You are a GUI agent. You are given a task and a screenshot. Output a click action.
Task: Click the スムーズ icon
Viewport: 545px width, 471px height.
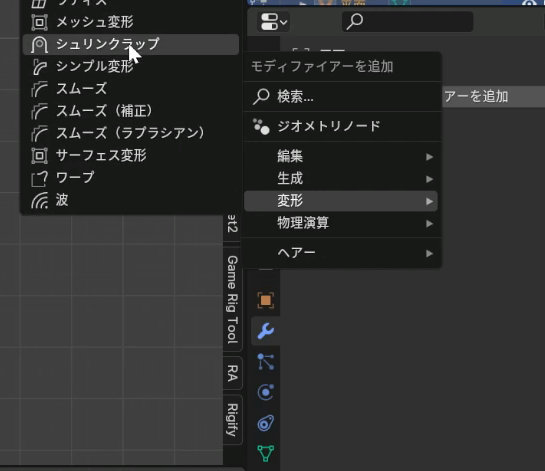pos(39,89)
